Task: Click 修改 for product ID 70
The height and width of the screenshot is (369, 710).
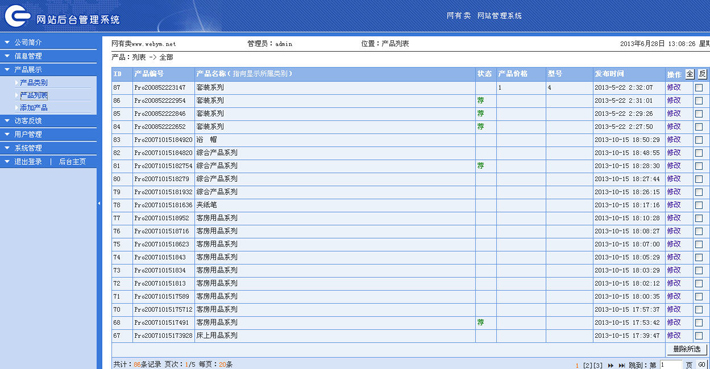Action: [x=674, y=309]
